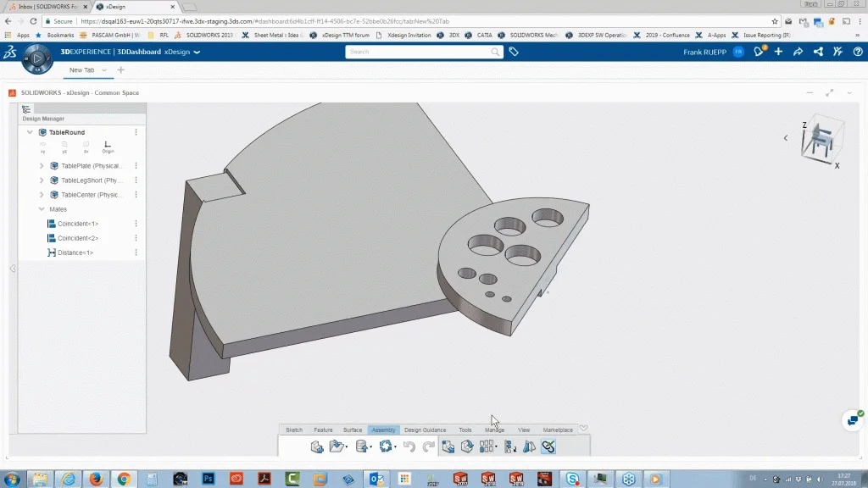This screenshot has width=868, height=488.
Task: Switch to the Sketch toolbar tab
Action: tap(294, 430)
